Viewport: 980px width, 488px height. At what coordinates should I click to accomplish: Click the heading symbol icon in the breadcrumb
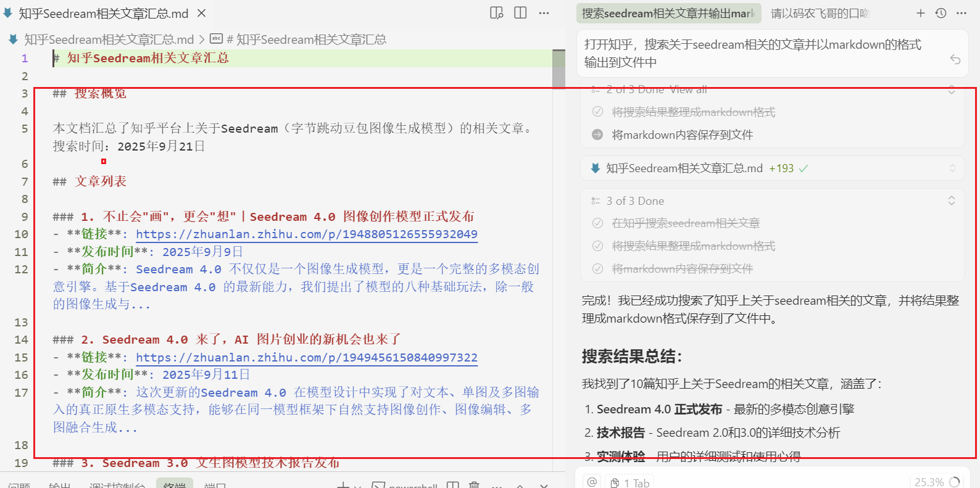216,39
